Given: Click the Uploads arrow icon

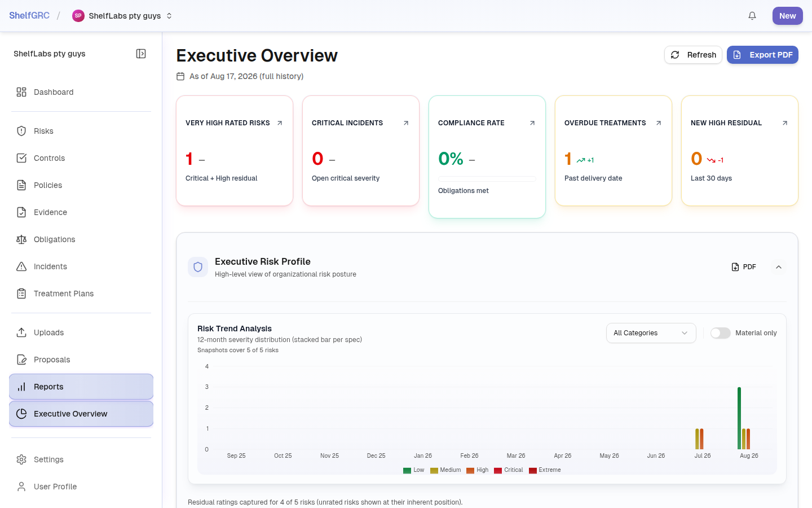Looking at the screenshot, I should [x=21, y=332].
